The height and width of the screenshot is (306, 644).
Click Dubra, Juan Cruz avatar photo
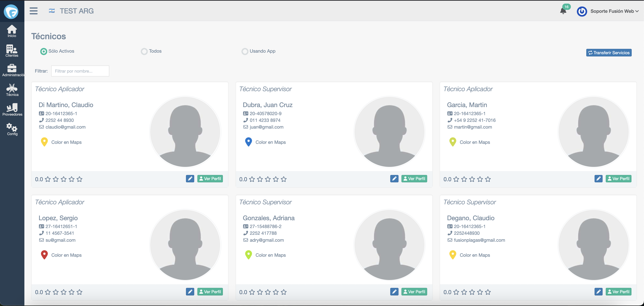[390, 132]
